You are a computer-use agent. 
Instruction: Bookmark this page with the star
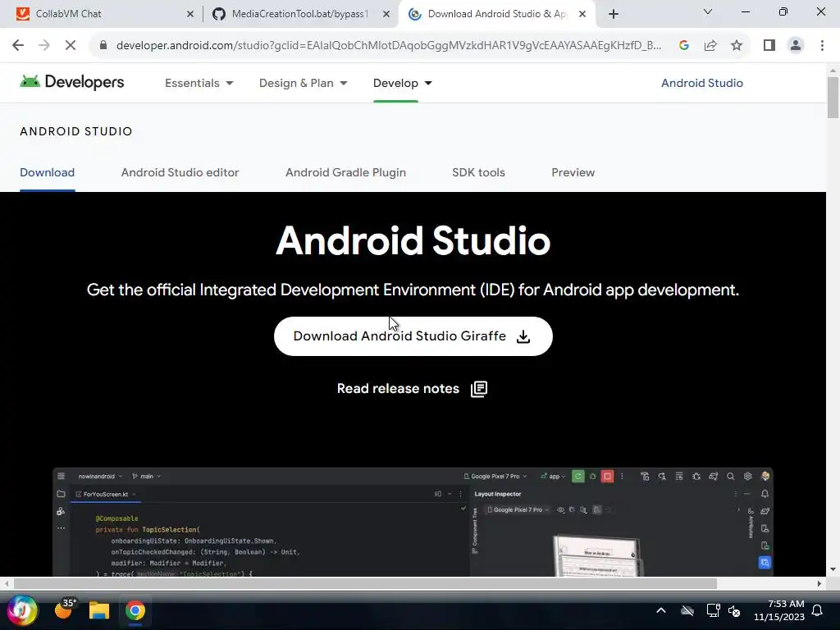(x=737, y=46)
